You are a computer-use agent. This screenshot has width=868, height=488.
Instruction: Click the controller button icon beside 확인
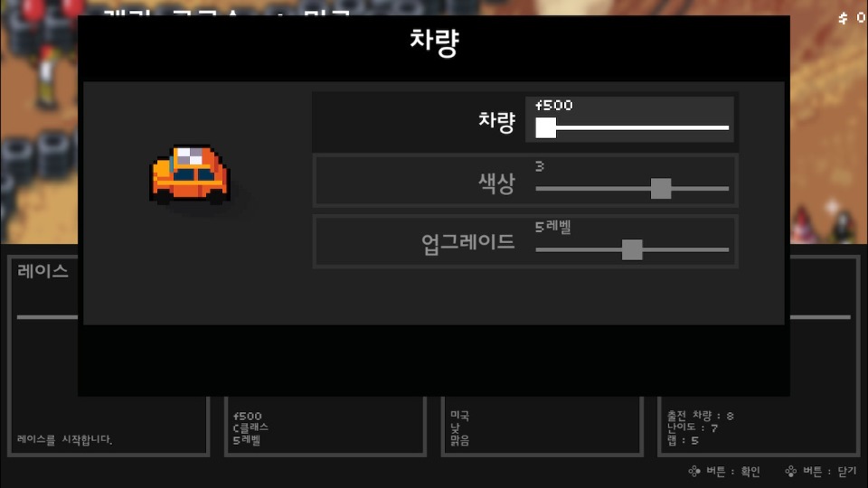tap(694, 472)
